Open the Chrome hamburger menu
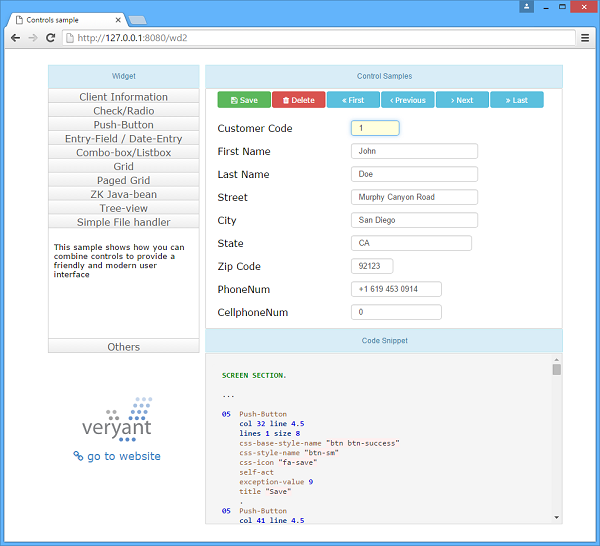The height and width of the screenshot is (546, 600). tap(585, 38)
